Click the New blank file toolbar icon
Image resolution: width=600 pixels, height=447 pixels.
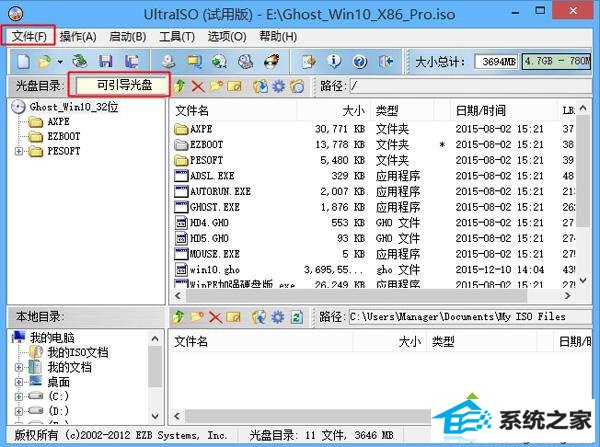click(24, 61)
